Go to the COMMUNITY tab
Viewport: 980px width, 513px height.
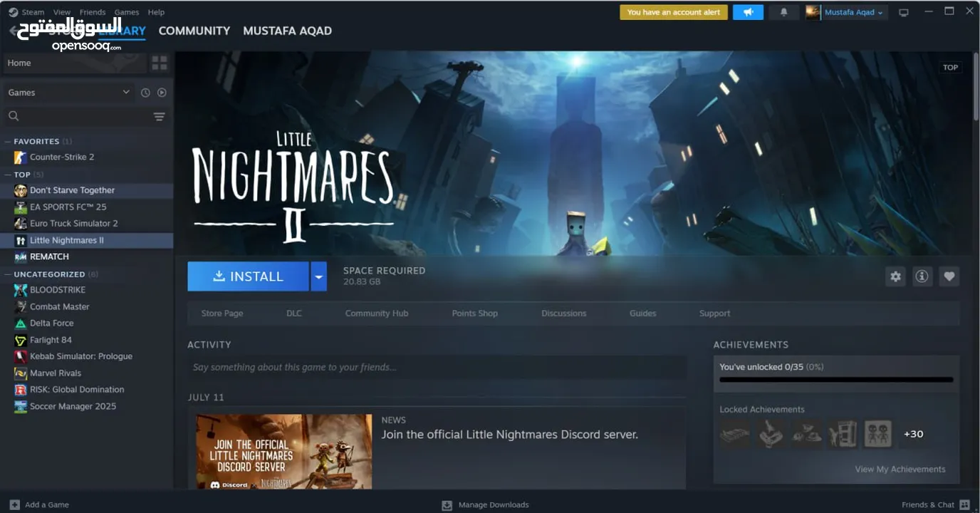(194, 31)
